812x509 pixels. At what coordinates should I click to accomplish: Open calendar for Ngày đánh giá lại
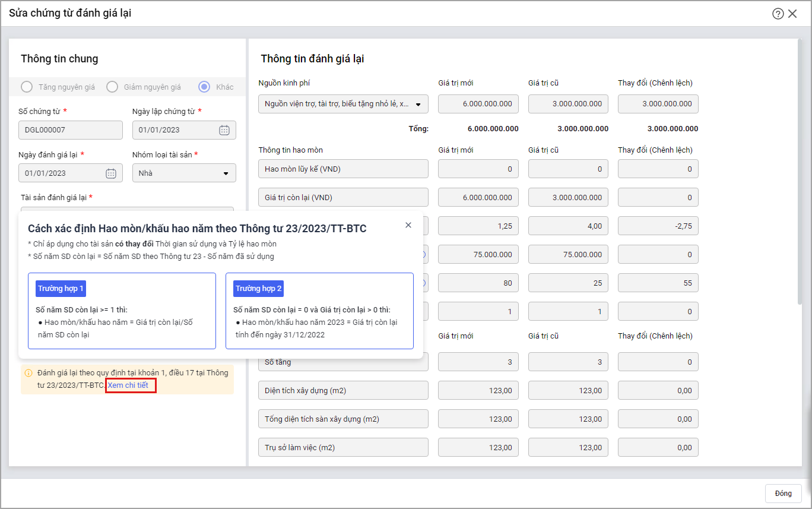pyautogui.click(x=110, y=173)
